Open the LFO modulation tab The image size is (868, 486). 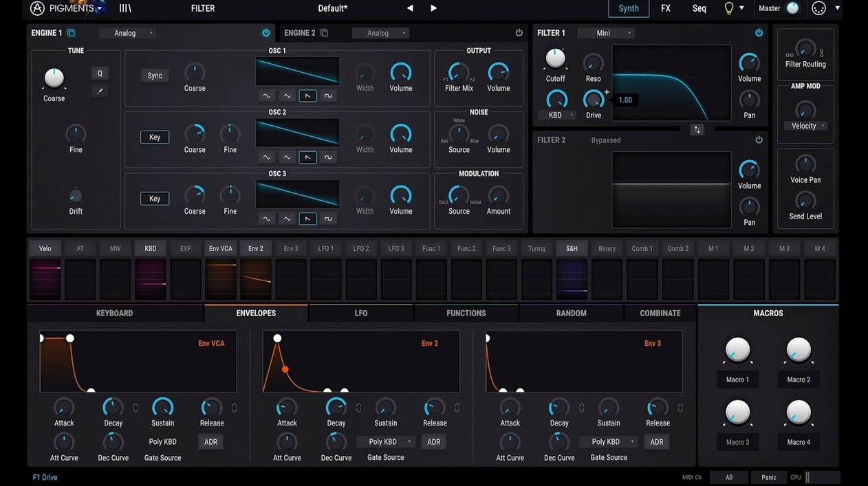click(x=361, y=313)
